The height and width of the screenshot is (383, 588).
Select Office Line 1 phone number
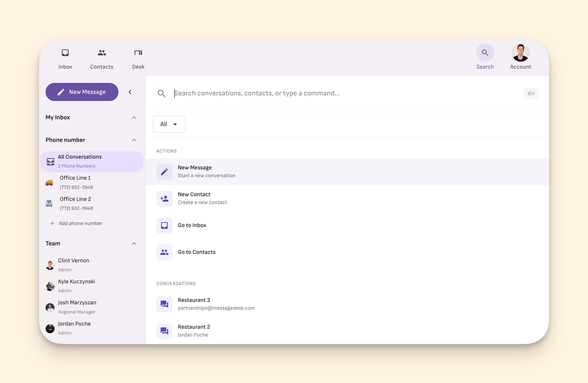[x=75, y=182]
